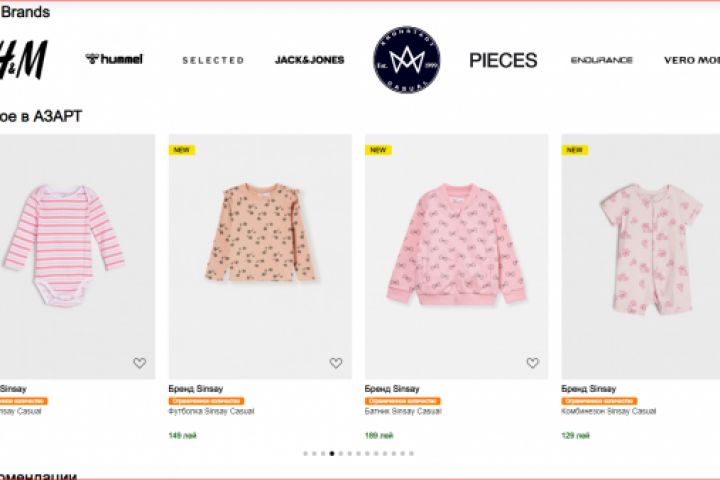This screenshot has height=480, width=720.
Task: Select the last carousel pagination dot
Action: [x=411, y=453]
